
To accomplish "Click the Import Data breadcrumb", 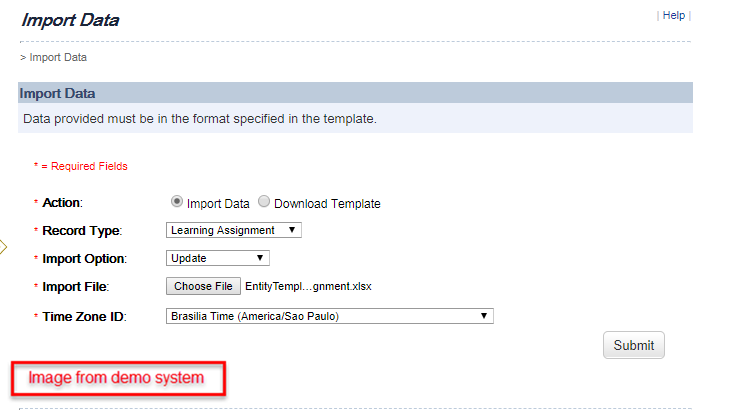I will click(58, 57).
